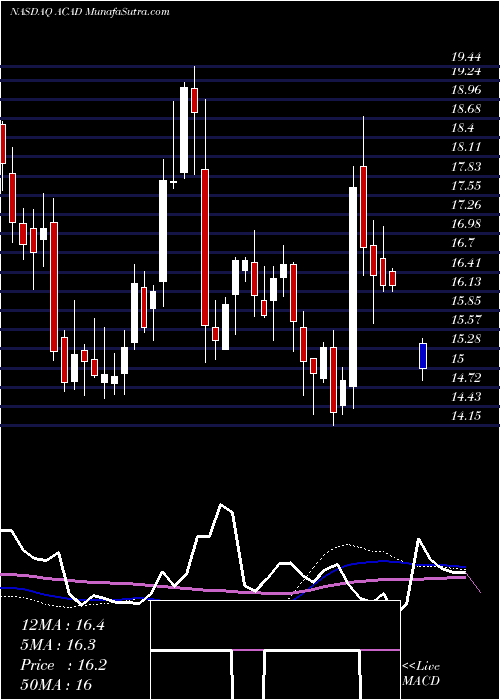The width and height of the screenshot is (500, 700).
Task: Select the tall white candle rising to 17.55
Action: 353,287
